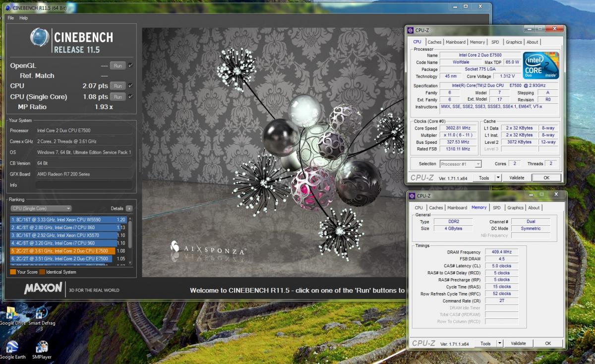Open SPD tab in lower CPU-Z window
The height and width of the screenshot is (364, 595).
(496, 208)
